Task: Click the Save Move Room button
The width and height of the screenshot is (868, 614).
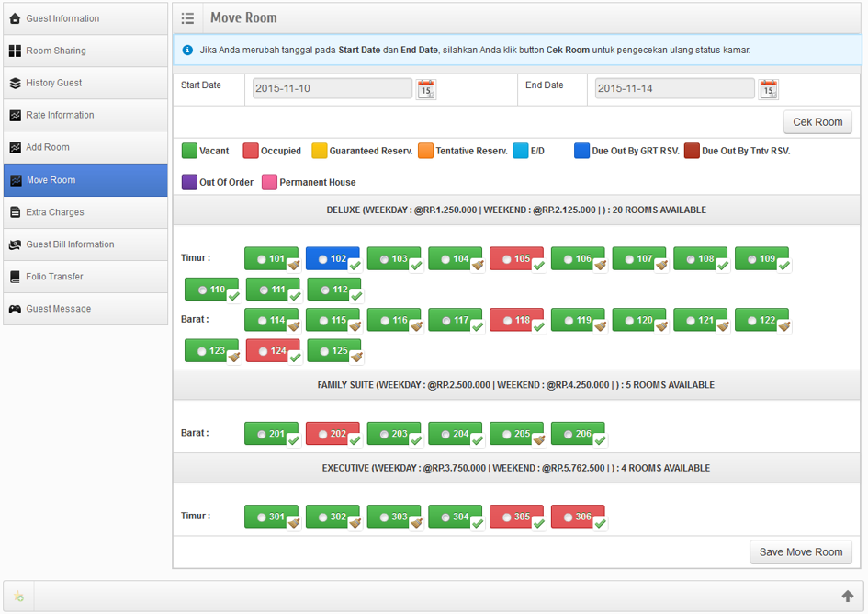Action: tap(800, 551)
